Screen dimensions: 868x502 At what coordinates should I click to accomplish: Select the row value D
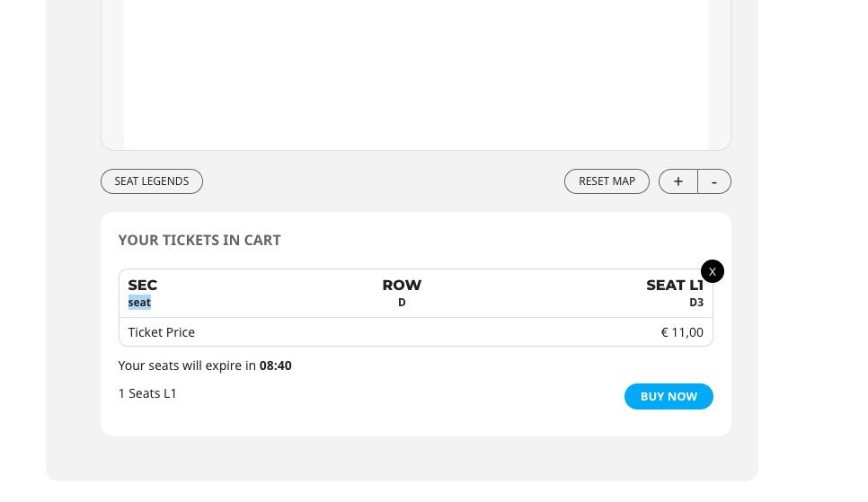[x=402, y=303]
